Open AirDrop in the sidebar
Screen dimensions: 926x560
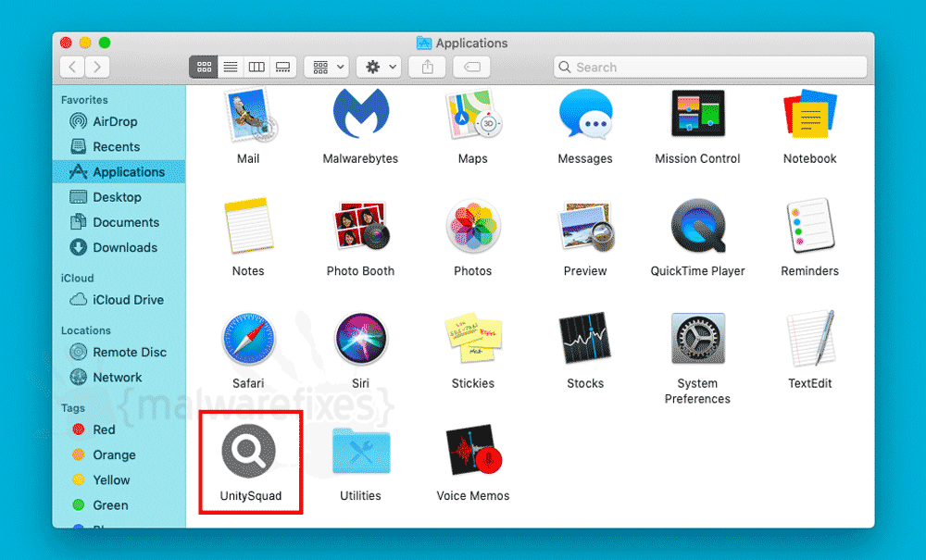119,121
